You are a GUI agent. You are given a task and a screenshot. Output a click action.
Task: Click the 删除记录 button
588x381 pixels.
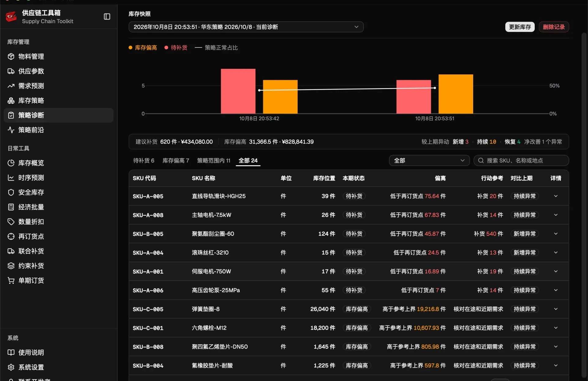click(x=554, y=27)
